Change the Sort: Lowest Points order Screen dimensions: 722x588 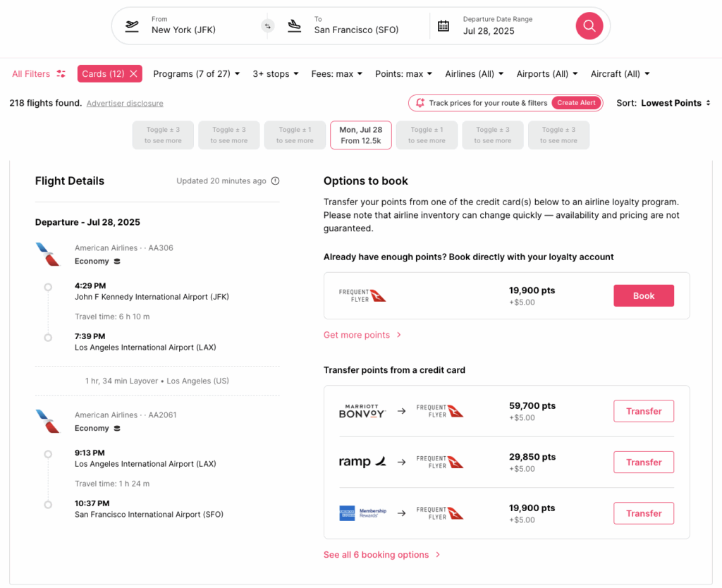tap(663, 103)
